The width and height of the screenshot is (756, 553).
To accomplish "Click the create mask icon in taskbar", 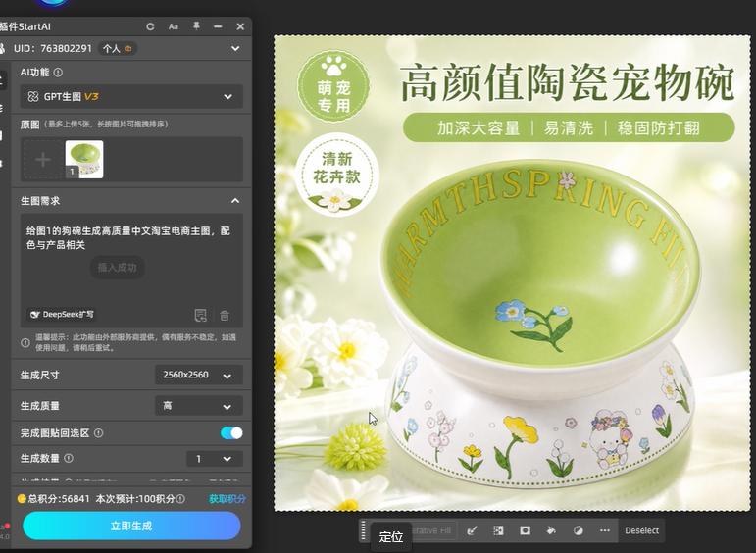I will (x=525, y=530).
